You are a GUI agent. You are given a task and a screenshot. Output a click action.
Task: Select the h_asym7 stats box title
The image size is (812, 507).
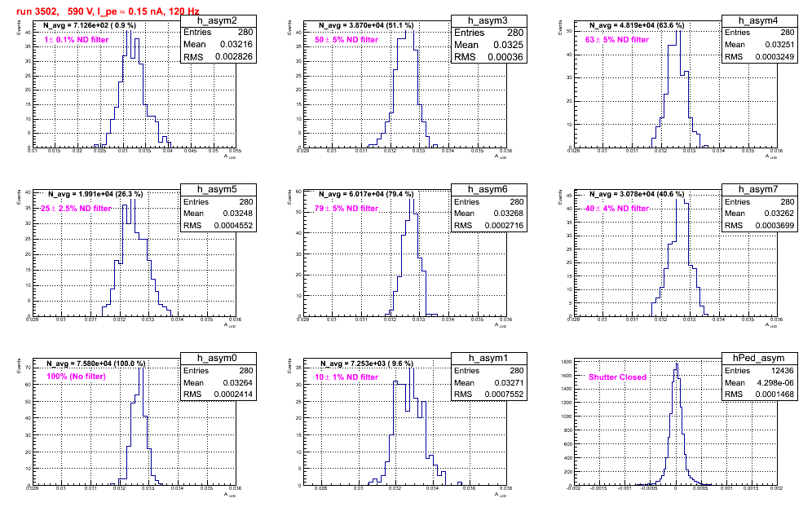point(758,190)
